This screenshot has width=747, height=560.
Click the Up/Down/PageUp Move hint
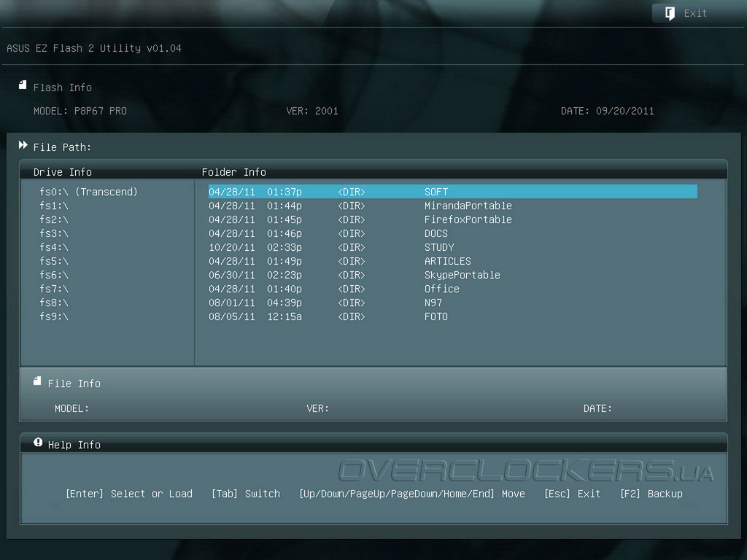click(x=412, y=494)
